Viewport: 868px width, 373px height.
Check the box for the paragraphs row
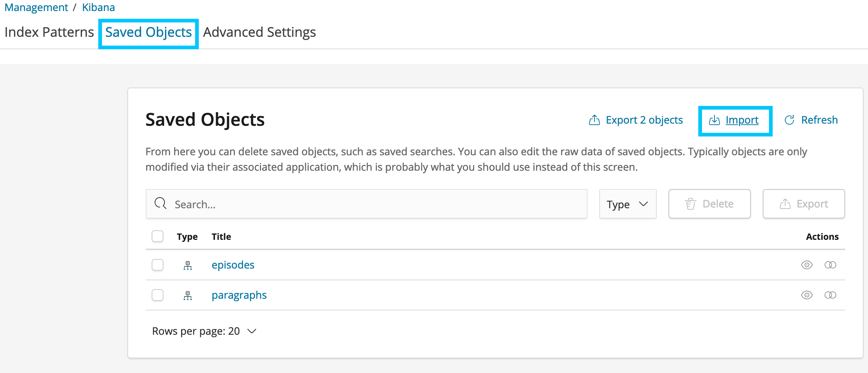tap(158, 295)
